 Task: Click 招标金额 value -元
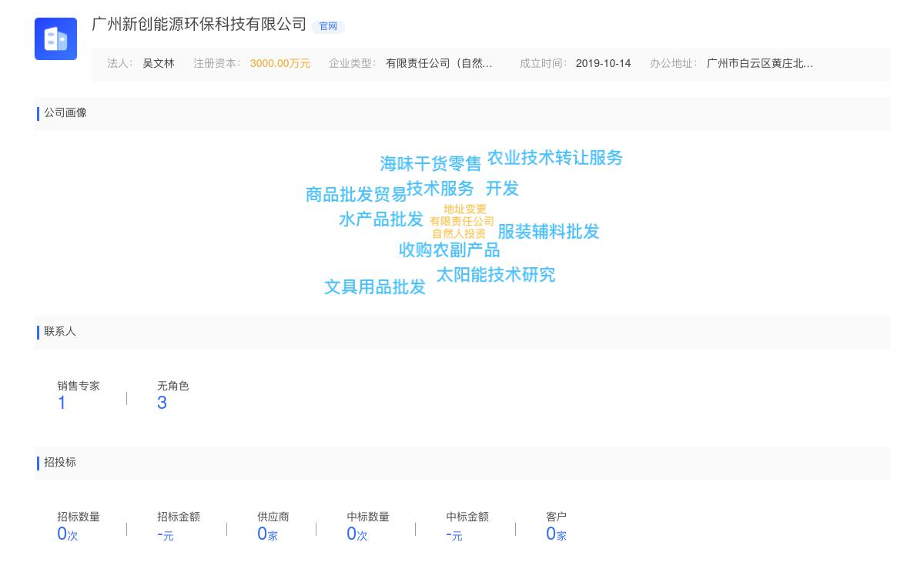point(166,534)
